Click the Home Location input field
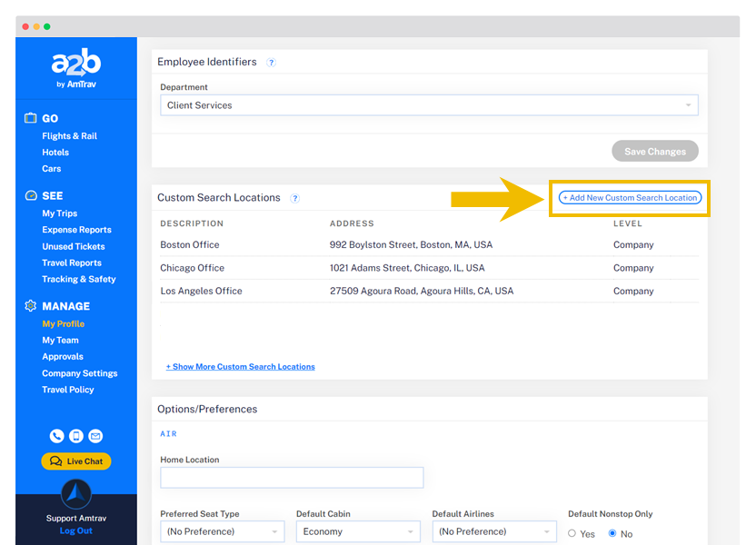 click(292, 478)
